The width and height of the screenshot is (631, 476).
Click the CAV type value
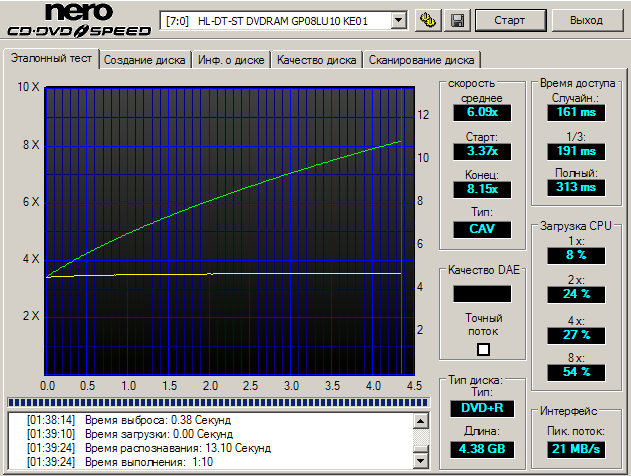(x=482, y=229)
